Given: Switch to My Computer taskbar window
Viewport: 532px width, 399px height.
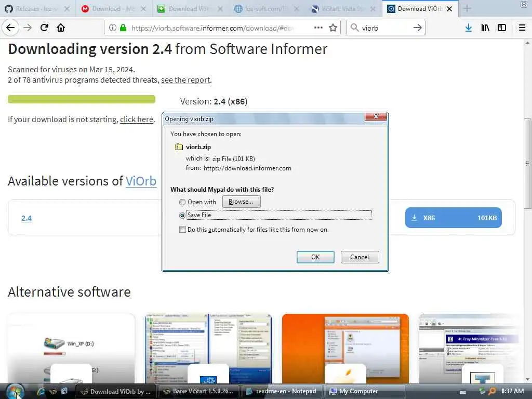Looking at the screenshot, I should click(x=365, y=392).
